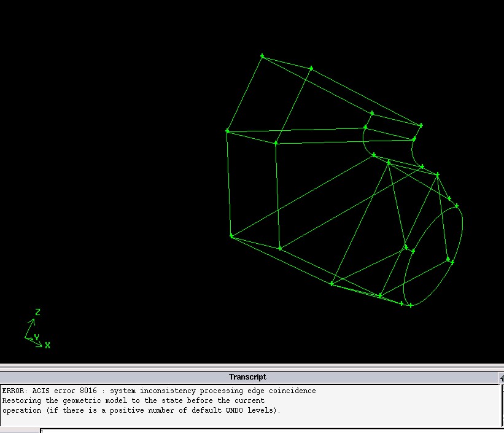This screenshot has width=504, height=433.
Task: Select the upper-right corner vertex of the box
Action: point(421,125)
